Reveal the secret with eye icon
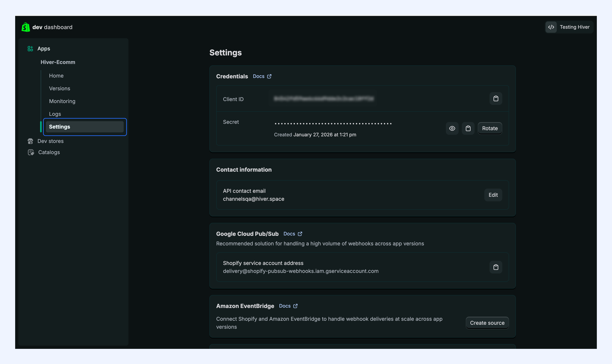This screenshot has height=364, width=612. pyautogui.click(x=452, y=128)
